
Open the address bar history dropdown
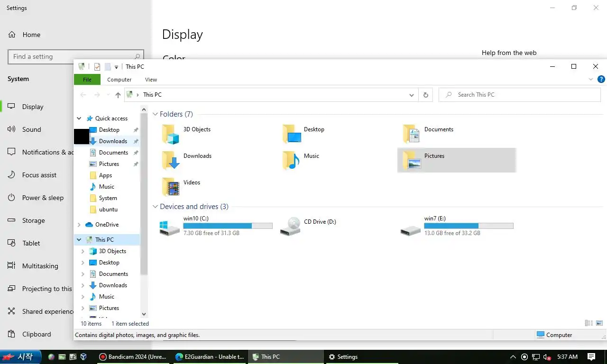[x=412, y=95]
